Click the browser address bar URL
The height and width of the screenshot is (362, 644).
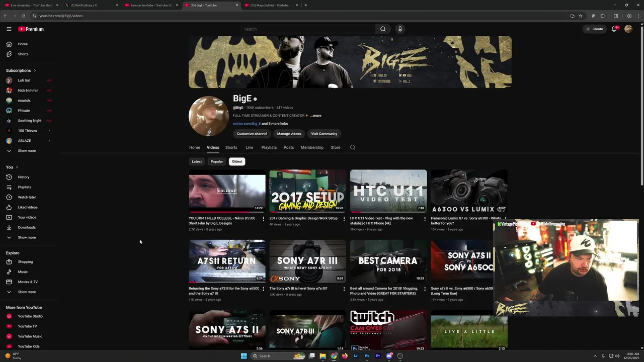[x=61, y=16]
